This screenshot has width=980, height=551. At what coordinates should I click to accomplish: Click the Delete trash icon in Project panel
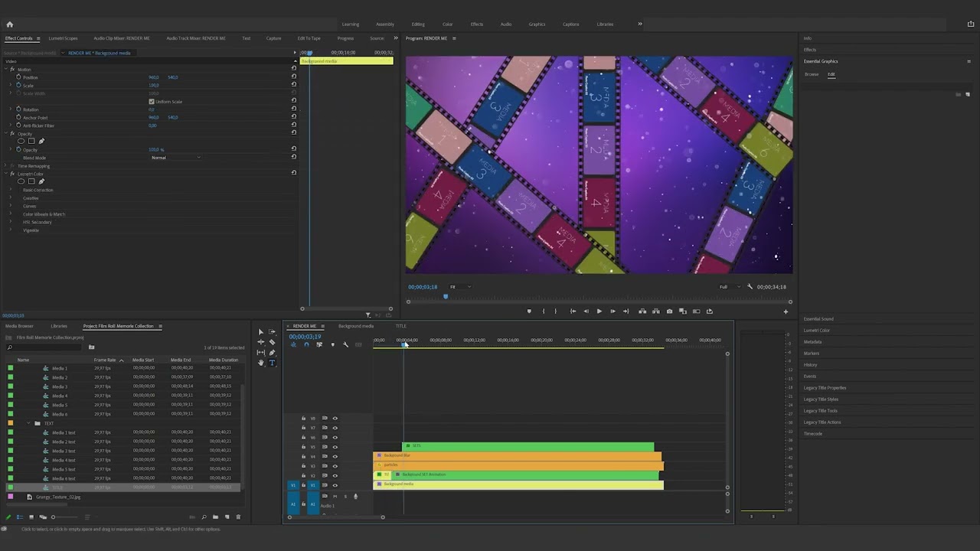[x=238, y=517]
